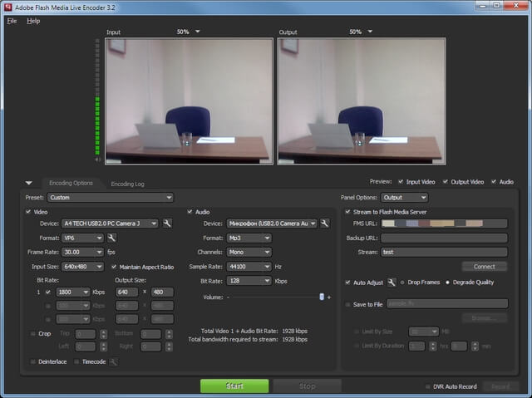
Task: Click volume plus icon
Action: click(x=329, y=297)
